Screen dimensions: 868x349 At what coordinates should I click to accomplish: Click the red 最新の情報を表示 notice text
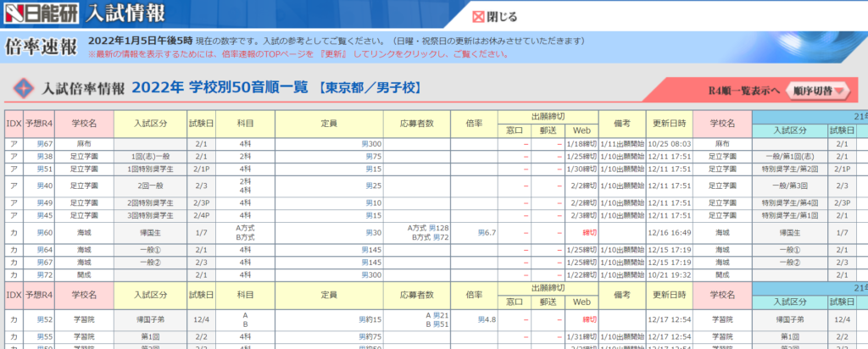(x=298, y=54)
